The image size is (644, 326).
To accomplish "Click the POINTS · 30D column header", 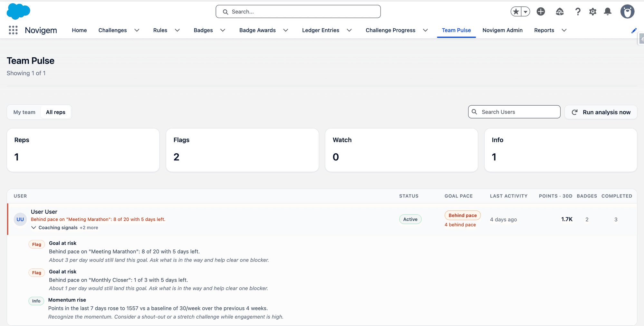I will (556, 196).
